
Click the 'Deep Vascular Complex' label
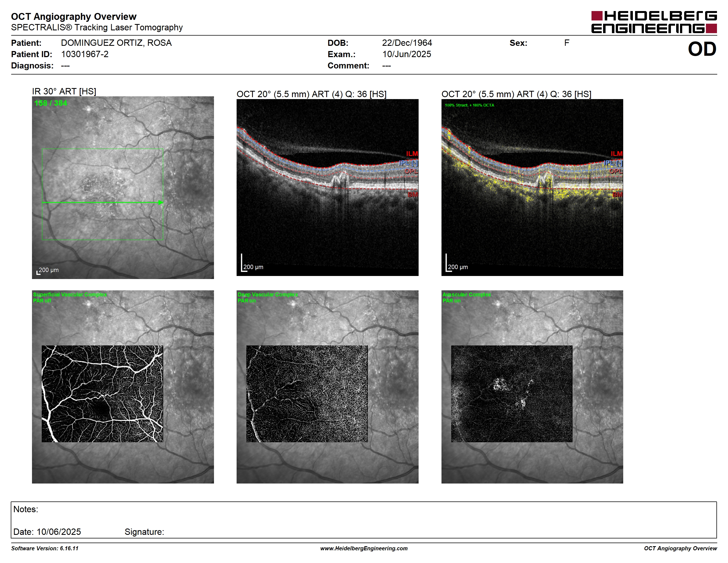267,294
